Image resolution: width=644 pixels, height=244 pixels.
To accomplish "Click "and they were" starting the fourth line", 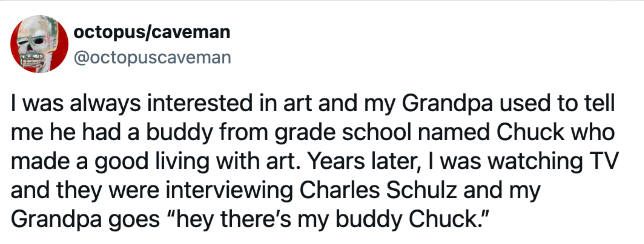I will 85,190.
